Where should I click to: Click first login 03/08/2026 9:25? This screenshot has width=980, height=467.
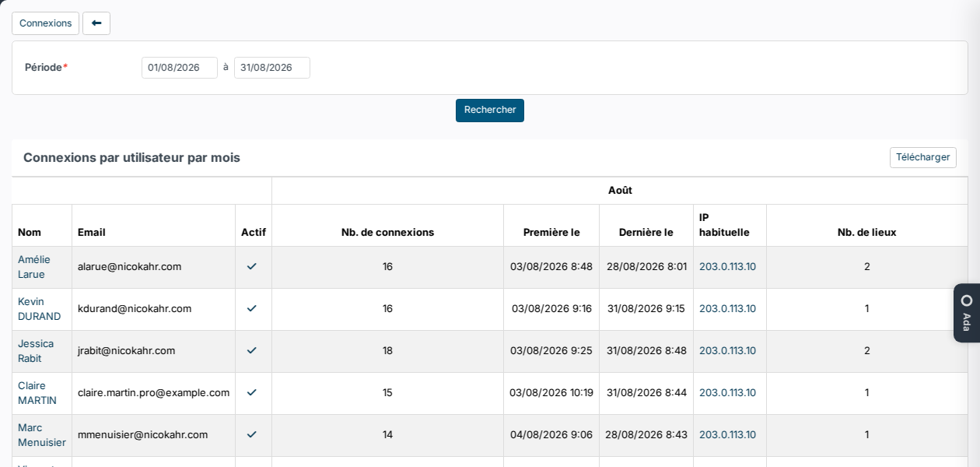(551, 350)
